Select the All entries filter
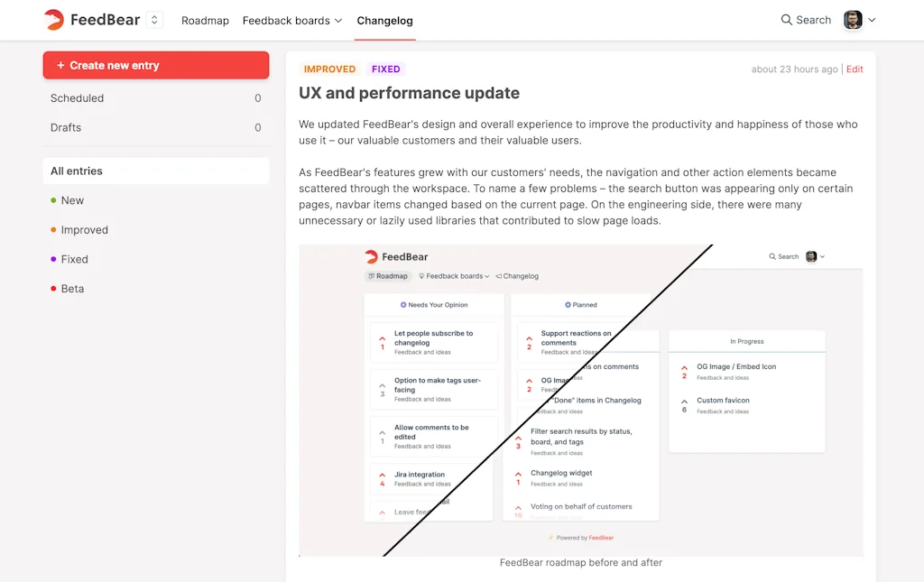 [x=155, y=171]
